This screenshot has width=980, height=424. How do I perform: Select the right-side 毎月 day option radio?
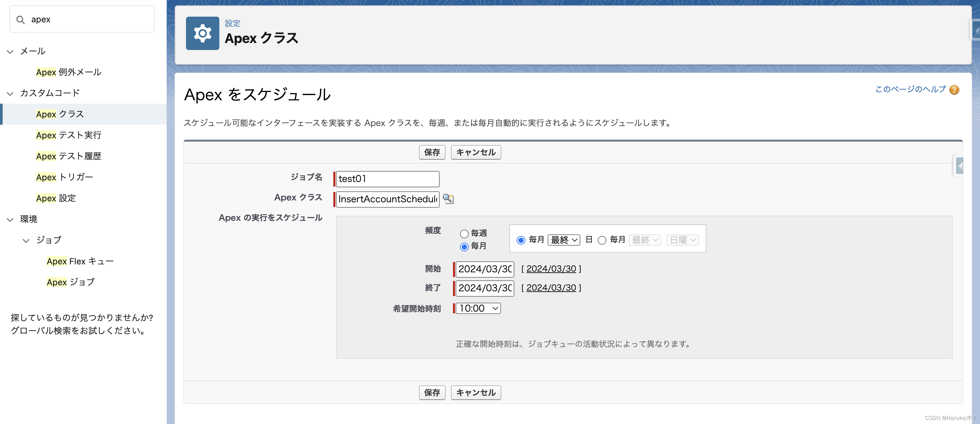click(602, 240)
